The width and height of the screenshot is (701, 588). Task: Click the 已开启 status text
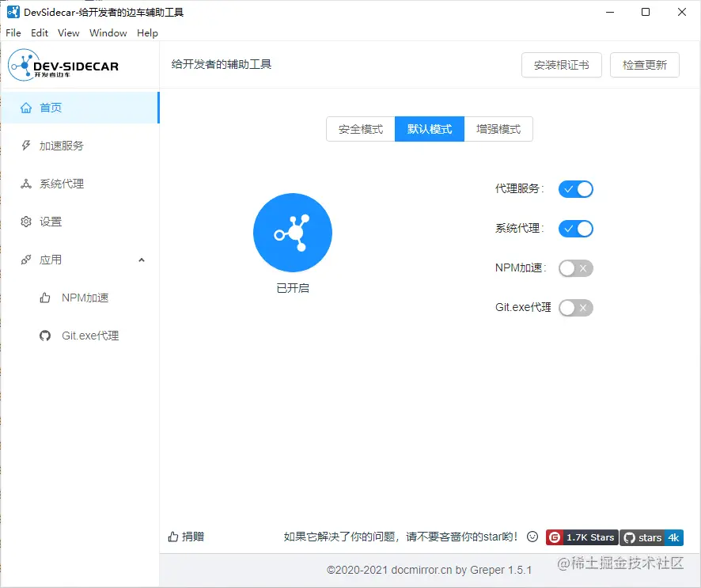click(293, 288)
